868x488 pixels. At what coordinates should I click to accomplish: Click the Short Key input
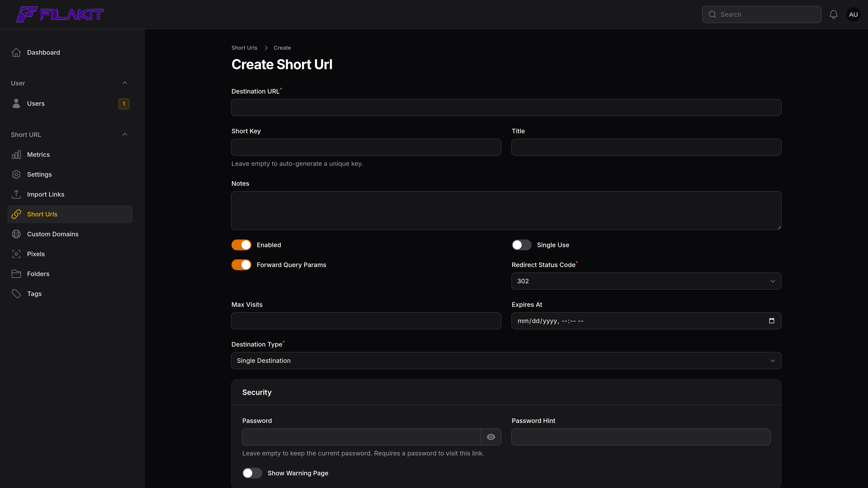pos(366,147)
